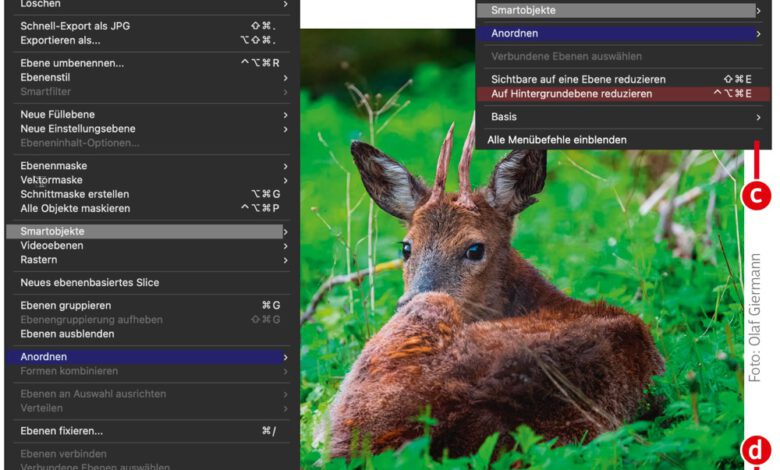The height and width of the screenshot is (470, 780).
Task: Choose 'Exportieren als...' from the menu
Action: pos(60,41)
